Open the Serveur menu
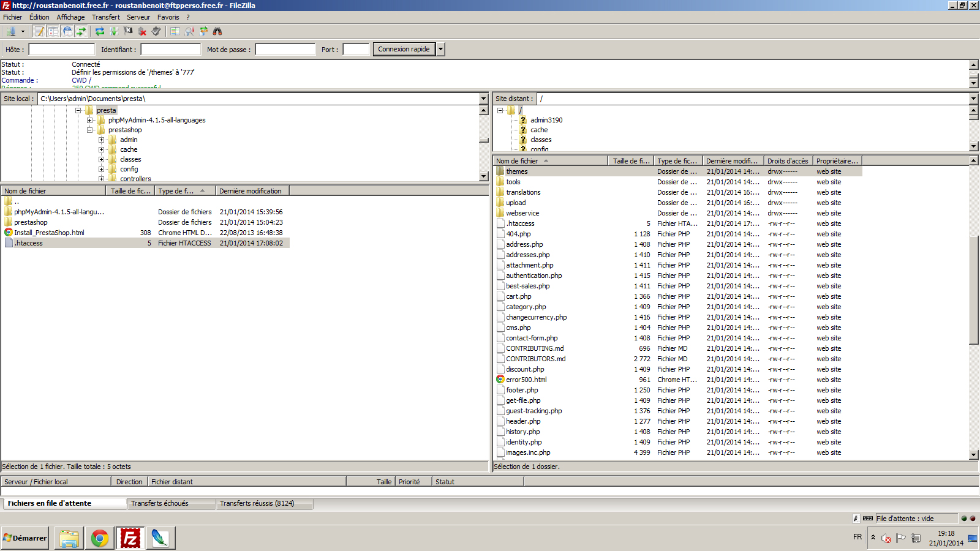Screen dimensions: 980x551 138,17
